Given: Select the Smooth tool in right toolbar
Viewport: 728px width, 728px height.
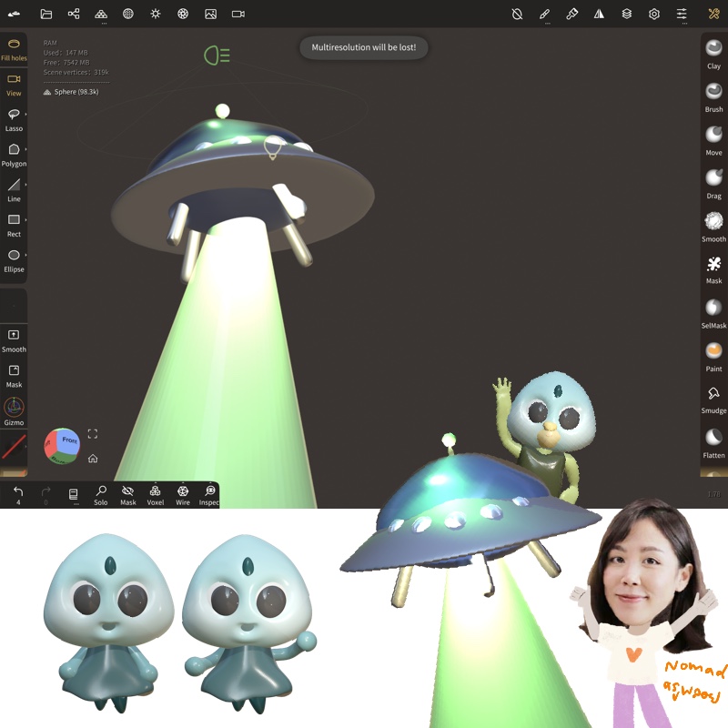Looking at the screenshot, I should (713, 227).
